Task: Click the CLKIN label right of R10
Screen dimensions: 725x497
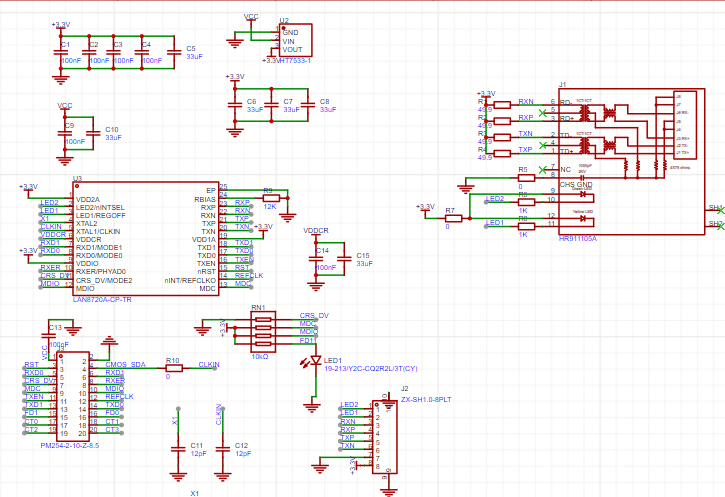Action: coord(209,365)
